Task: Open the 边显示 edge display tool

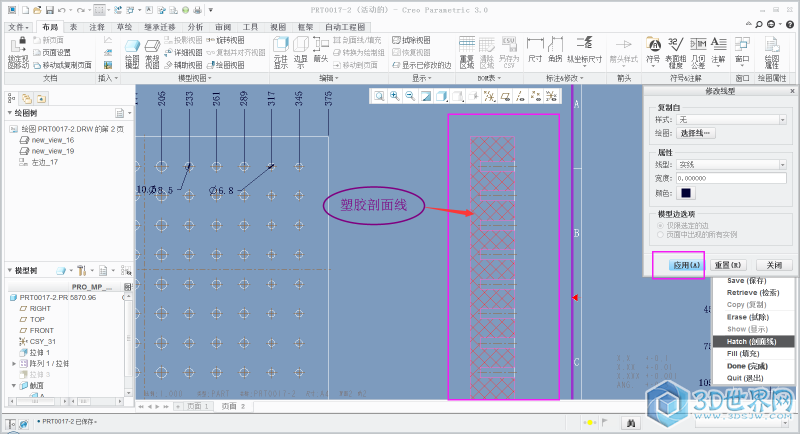Action: (301, 53)
